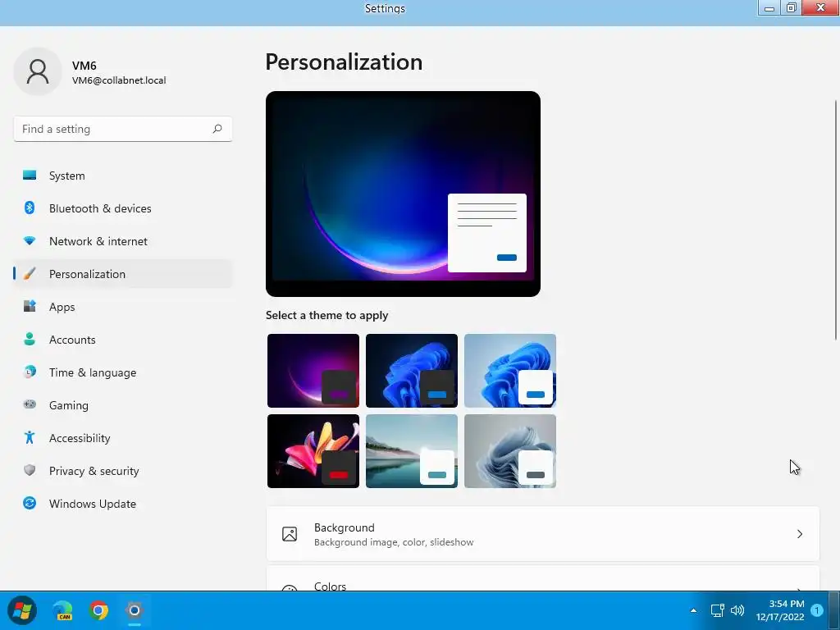Click the System monitor icon in sidebar
The height and width of the screenshot is (630, 840).
30,176
